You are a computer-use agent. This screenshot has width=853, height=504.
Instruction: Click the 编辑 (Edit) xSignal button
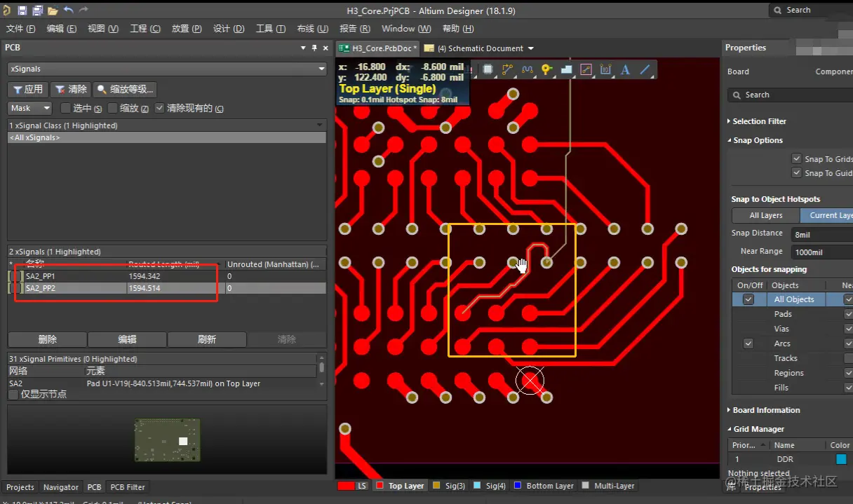coord(127,339)
